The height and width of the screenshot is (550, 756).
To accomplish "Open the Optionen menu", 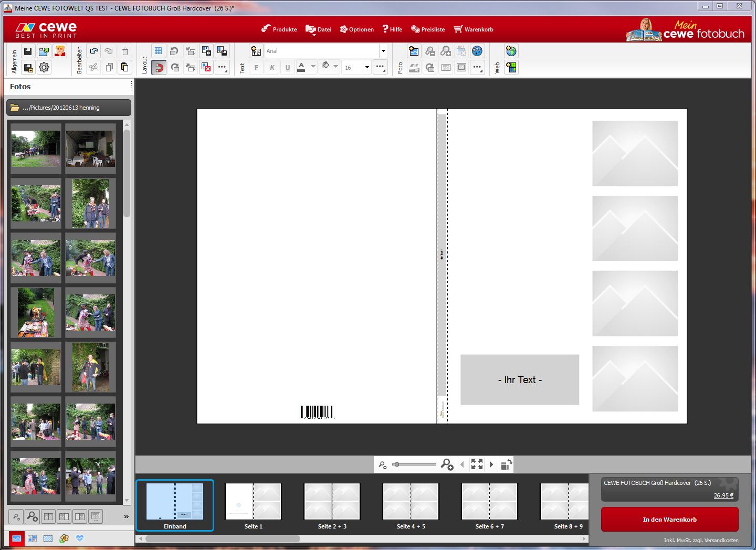I will coord(357,29).
